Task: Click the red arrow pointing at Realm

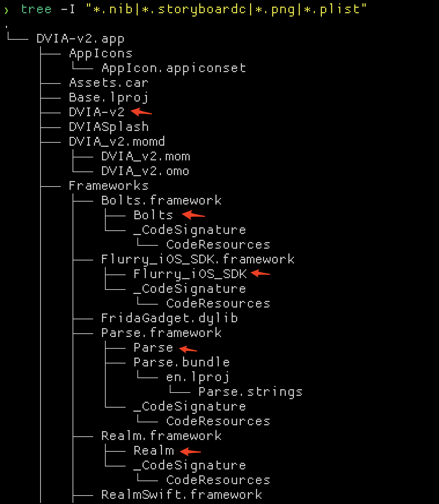Action: coord(190,451)
